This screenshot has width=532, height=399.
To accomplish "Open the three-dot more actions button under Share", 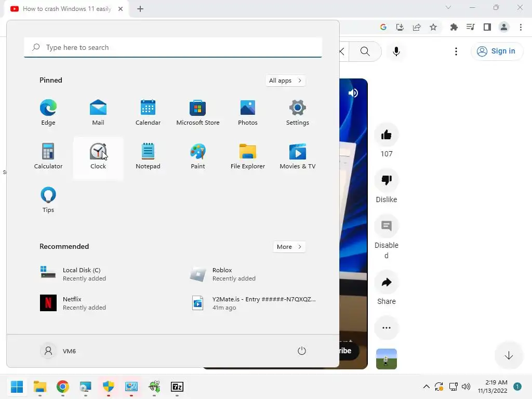I will (x=387, y=328).
